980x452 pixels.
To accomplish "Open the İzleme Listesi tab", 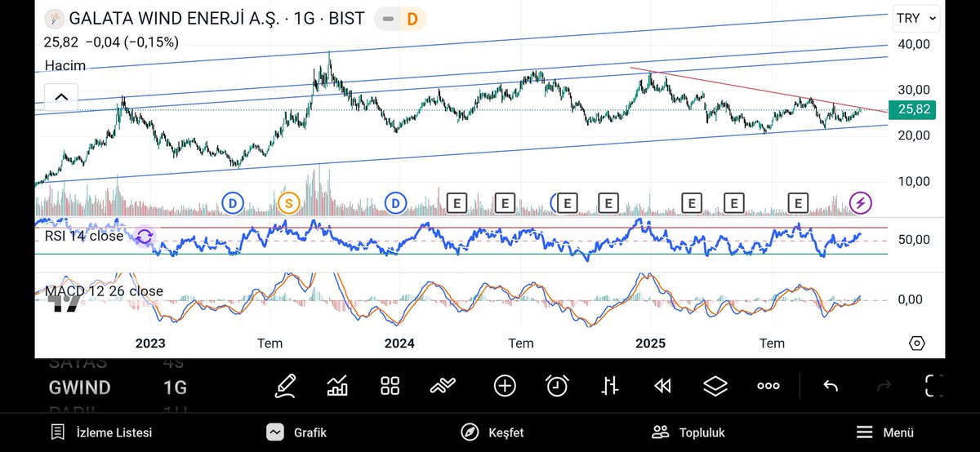I will [101, 432].
